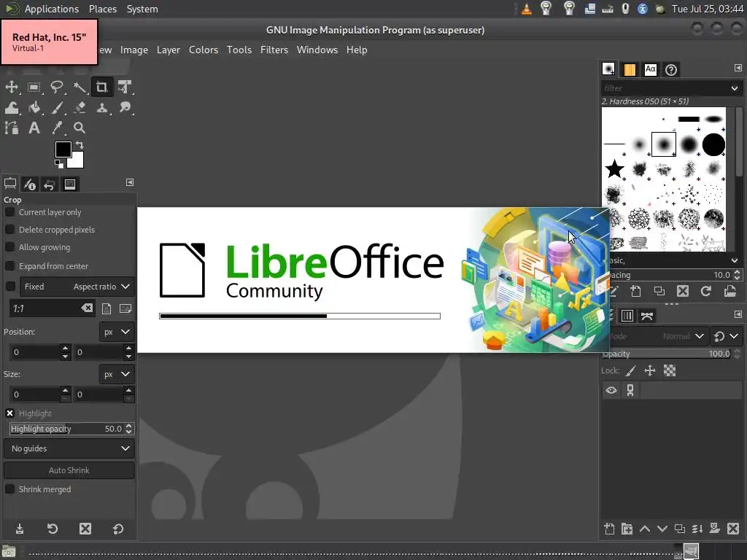
Task: Enable Expand from center checkbox
Action: 9,265
